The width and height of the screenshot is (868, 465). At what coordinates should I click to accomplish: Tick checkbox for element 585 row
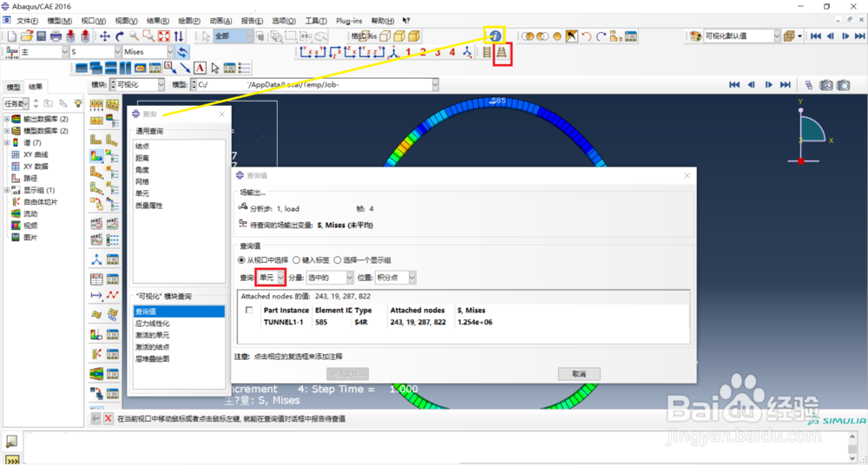[x=249, y=310]
